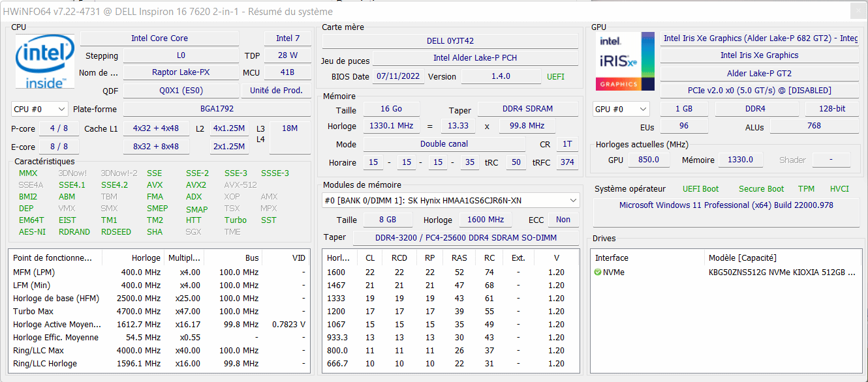Click the Raptor Lake-PX codename field
The image size is (868, 382).
[181, 72]
